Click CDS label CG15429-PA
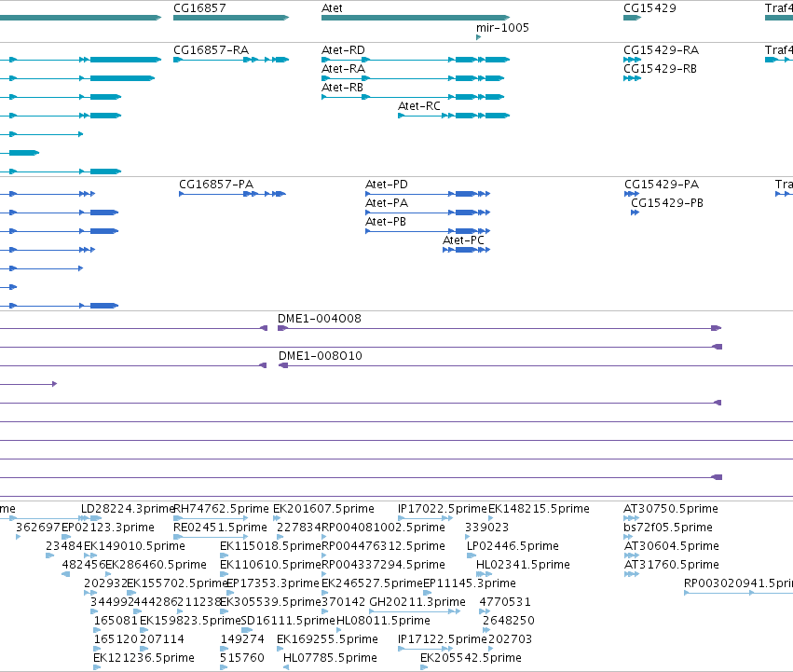This screenshot has height=672, width=793. click(662, 185)
